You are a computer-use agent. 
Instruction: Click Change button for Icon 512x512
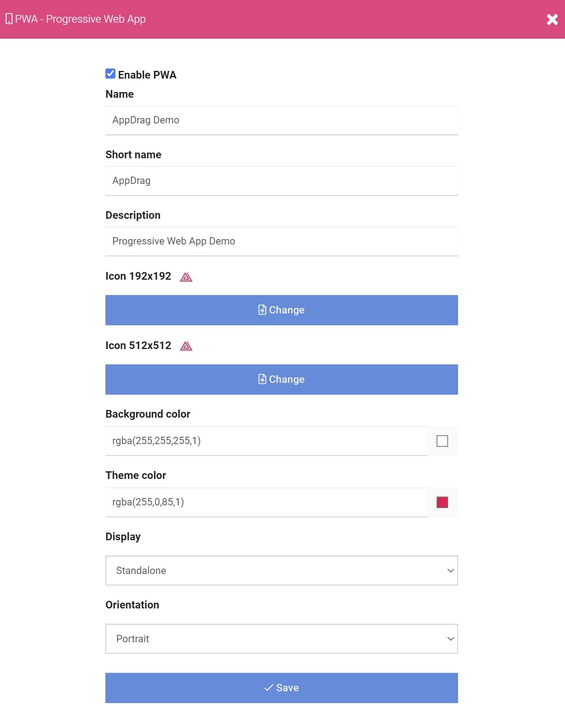(x=281, y=379)
